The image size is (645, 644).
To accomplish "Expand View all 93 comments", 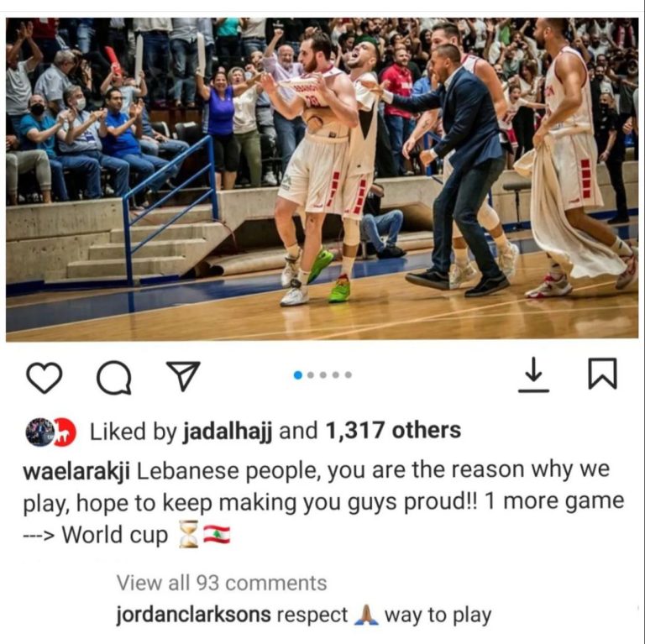I will click(222, 583).
